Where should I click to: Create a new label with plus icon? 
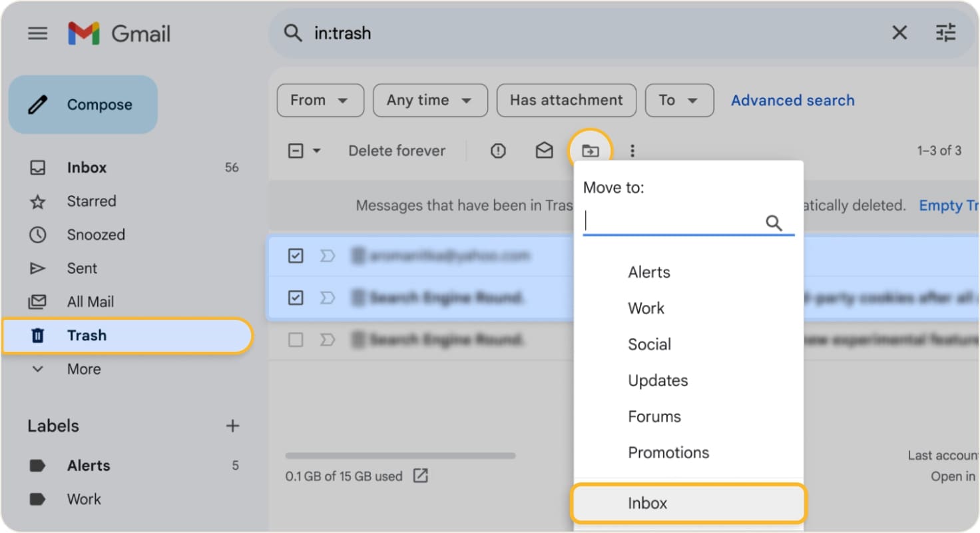click(232, 426)
